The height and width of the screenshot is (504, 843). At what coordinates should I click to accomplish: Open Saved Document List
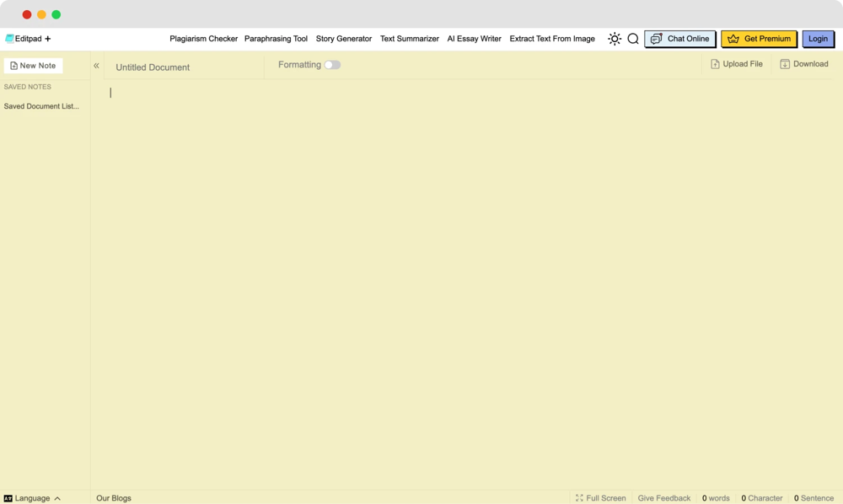pyautogui.click(x=40, y=105)
